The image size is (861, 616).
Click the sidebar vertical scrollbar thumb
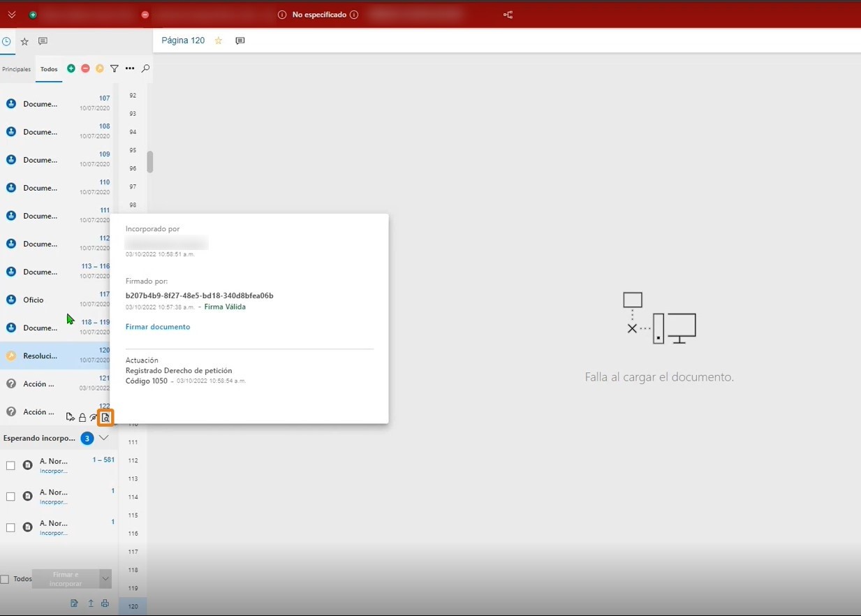click(x=149, y=162)
